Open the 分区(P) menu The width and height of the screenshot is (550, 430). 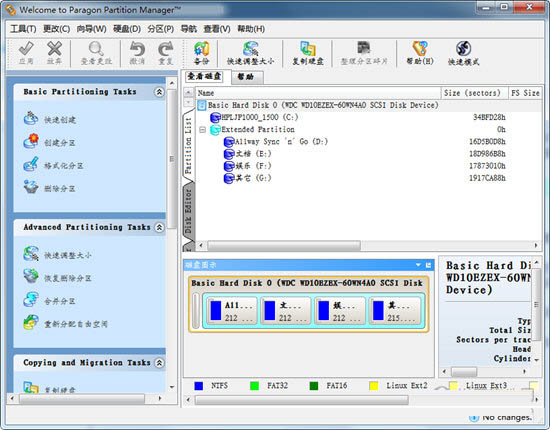click(x=161, y=29)
